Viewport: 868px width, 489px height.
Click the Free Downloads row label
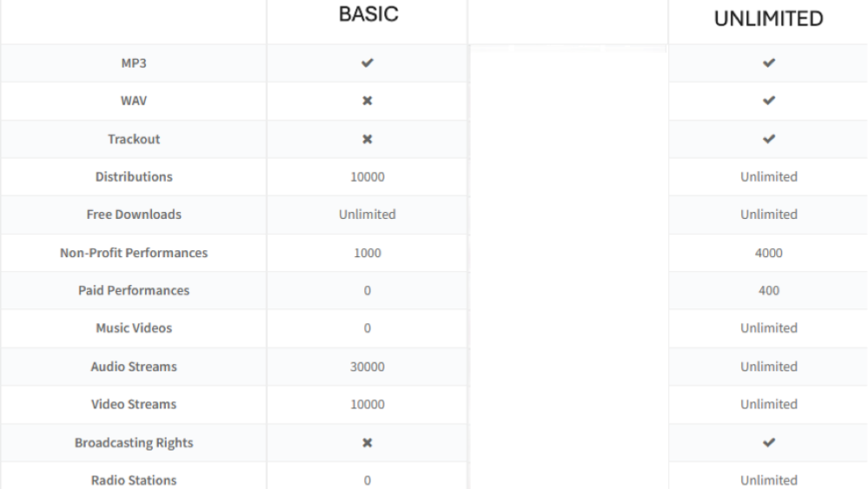coord(134,215)
